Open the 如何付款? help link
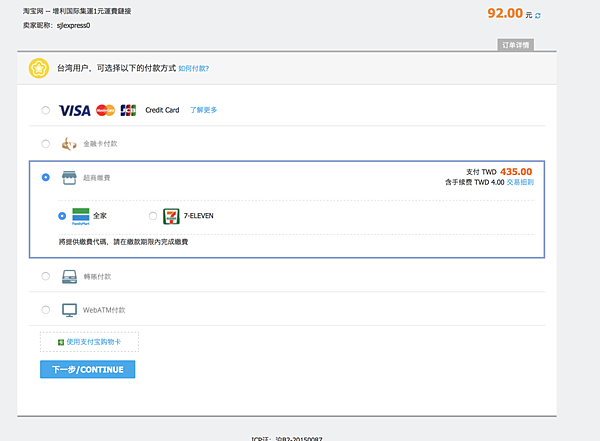Image resolution: width=600 pixels, height=441 pixels. point(194,69)
